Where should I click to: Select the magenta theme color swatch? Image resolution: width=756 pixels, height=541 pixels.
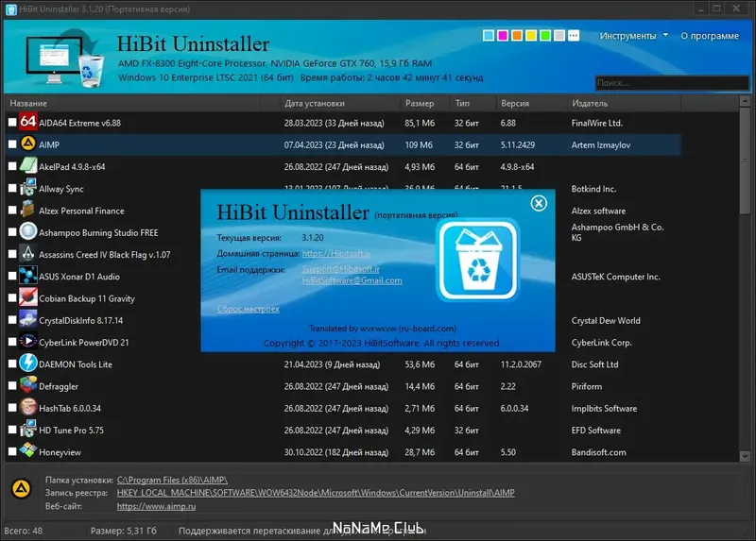coord(503,36)
